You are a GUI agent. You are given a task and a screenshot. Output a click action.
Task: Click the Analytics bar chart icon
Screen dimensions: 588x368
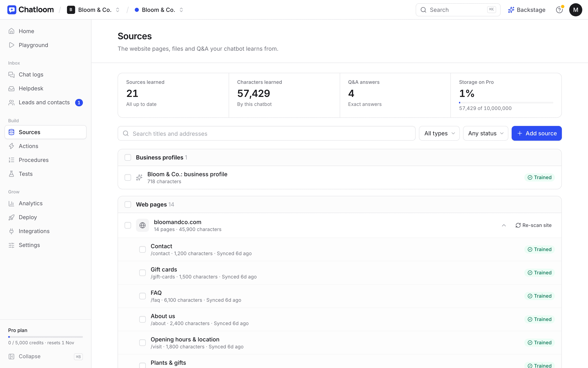(x=11, y=203)
